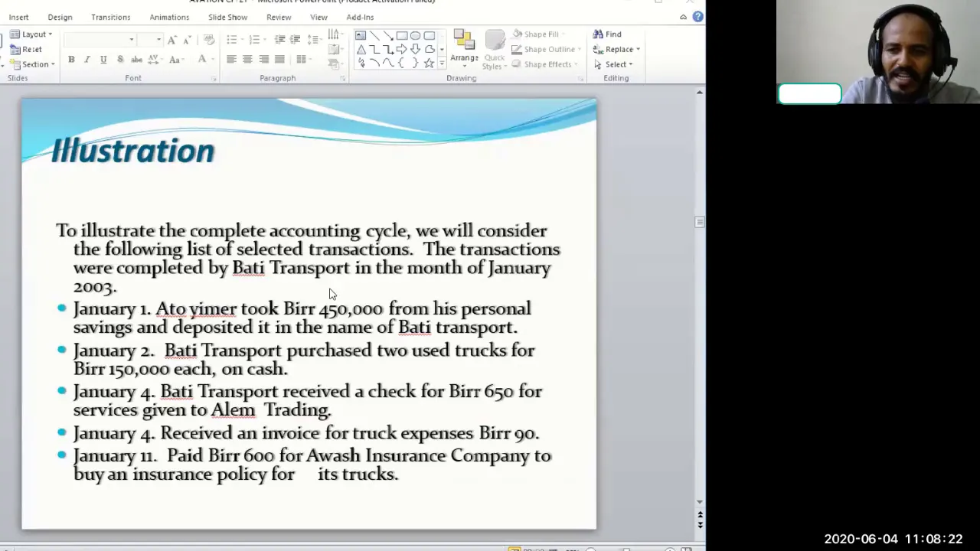Align text right in Paragraph group
This screenshot has width=980, height=551.
[263, 59]
